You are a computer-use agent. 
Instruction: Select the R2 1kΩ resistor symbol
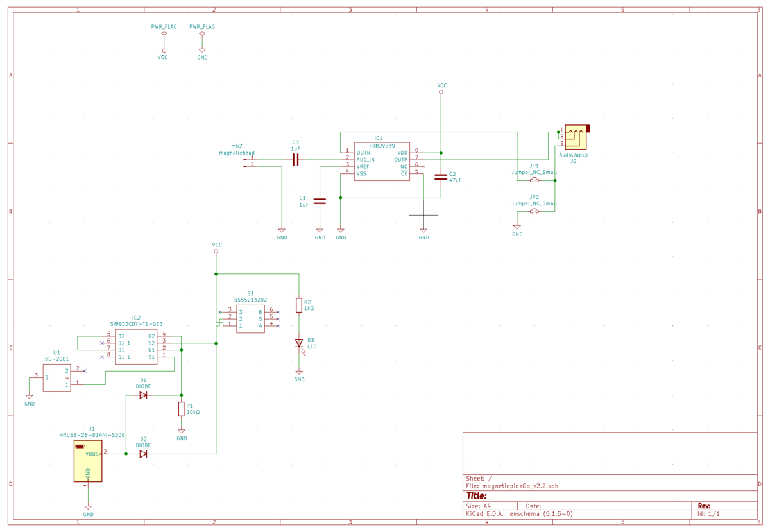pos(299,305)
